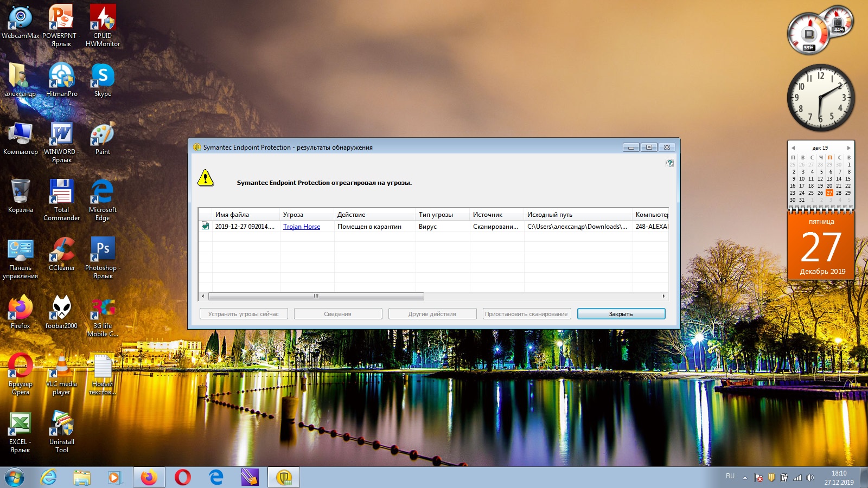This screenshot has width=868, height=488.
Task: Click the RU language indicator
Action: pyautogui.click(x=730, y=476)
